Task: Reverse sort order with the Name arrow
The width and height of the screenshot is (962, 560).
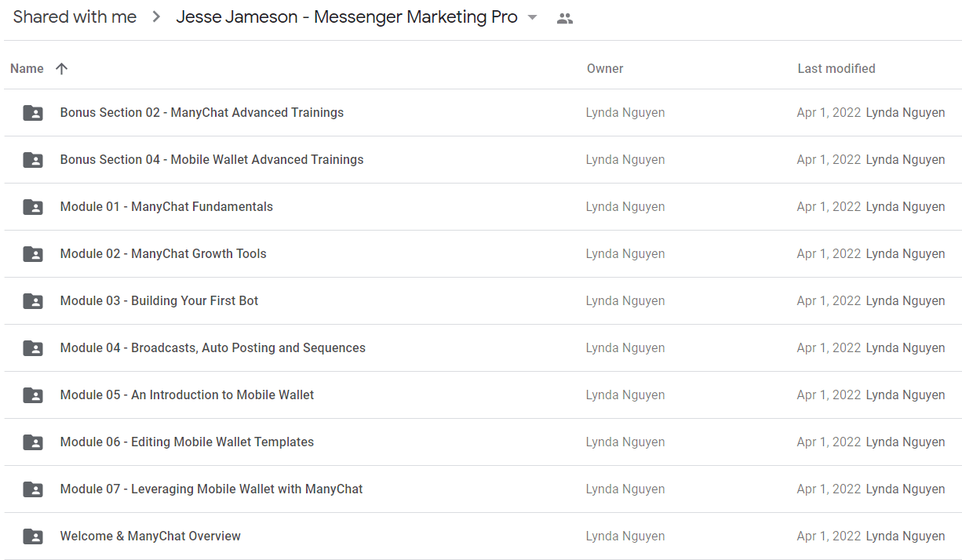Action: coord(62,68)
